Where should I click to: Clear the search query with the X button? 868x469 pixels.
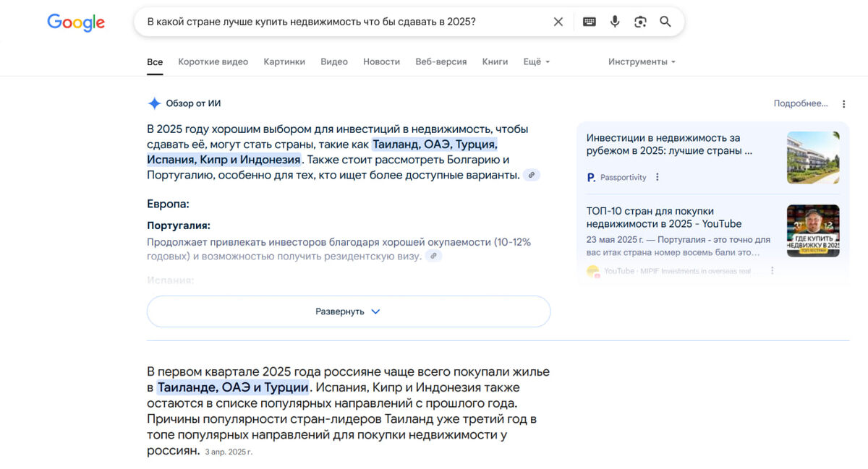(x=558, y=22)
